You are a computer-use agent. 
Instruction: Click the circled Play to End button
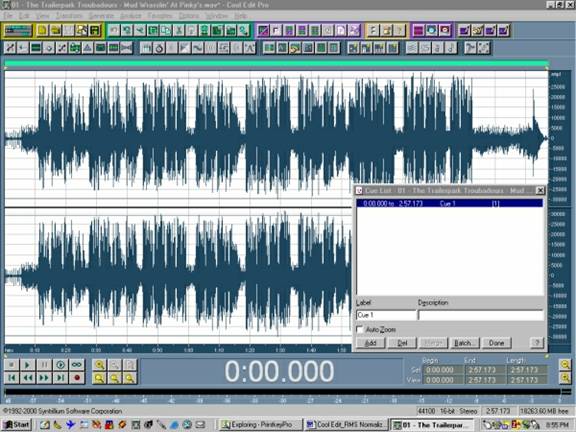click(x=60, y=364)
